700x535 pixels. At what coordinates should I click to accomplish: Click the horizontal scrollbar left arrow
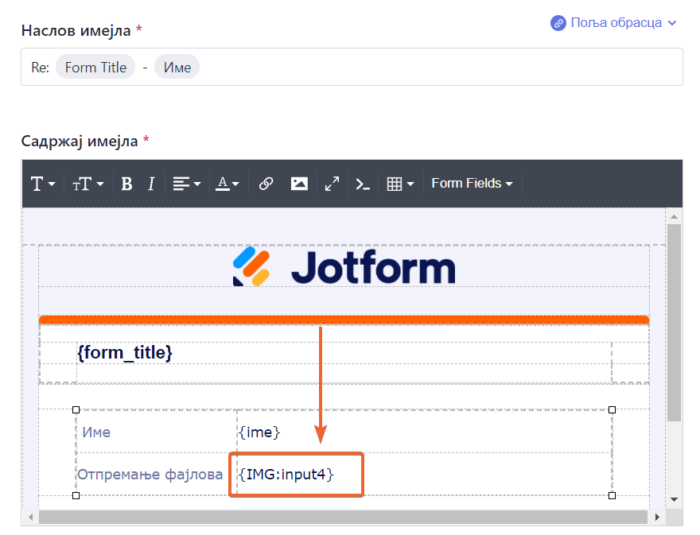(31, 517)
